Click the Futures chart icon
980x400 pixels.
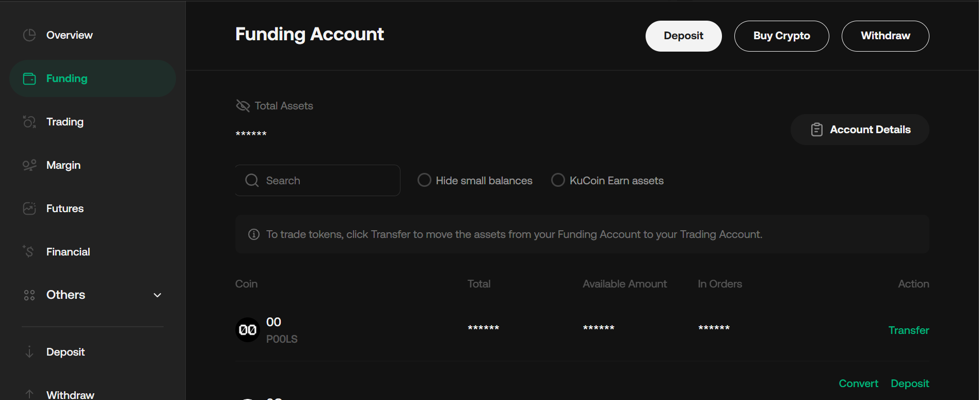(29, 209)
